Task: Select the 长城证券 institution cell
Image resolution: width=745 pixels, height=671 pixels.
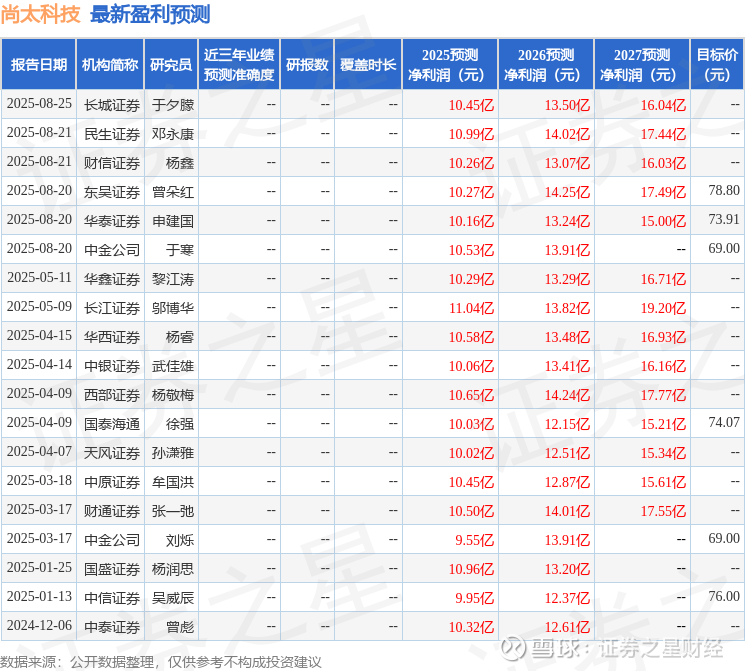Action: pos(112,105)
